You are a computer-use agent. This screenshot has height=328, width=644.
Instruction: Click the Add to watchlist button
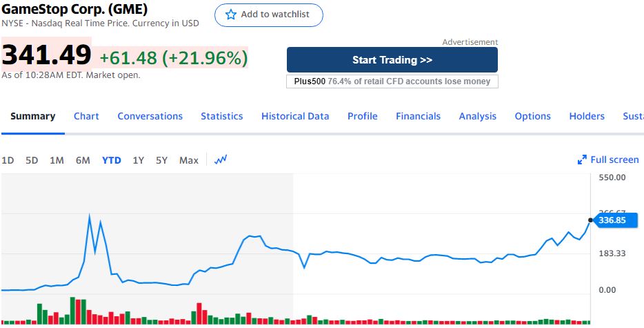coord(269,15)
